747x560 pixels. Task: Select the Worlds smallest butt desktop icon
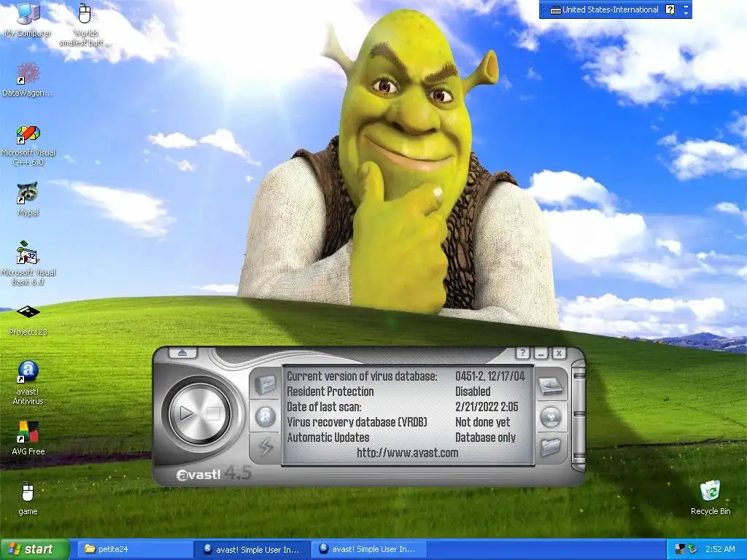tap(85, 24)
